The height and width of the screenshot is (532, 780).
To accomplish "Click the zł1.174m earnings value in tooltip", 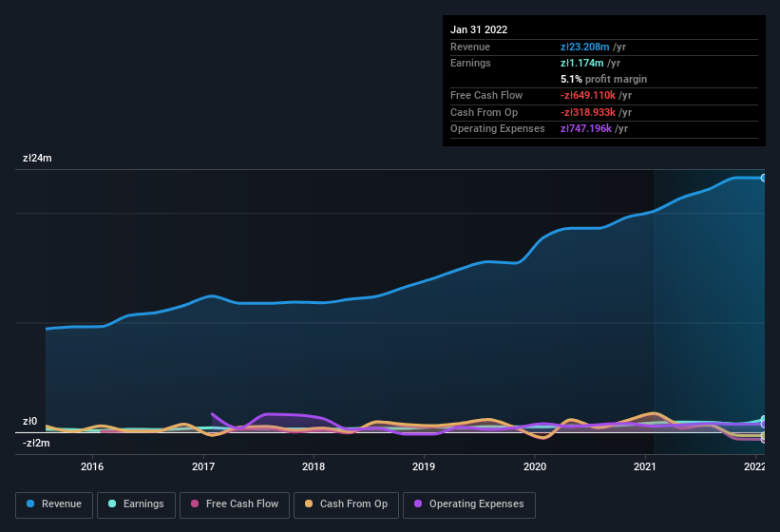I will click(x=582, y=63).
